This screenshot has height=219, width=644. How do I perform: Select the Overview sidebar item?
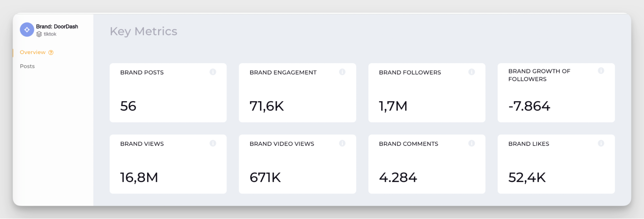[x=33, y=52]
